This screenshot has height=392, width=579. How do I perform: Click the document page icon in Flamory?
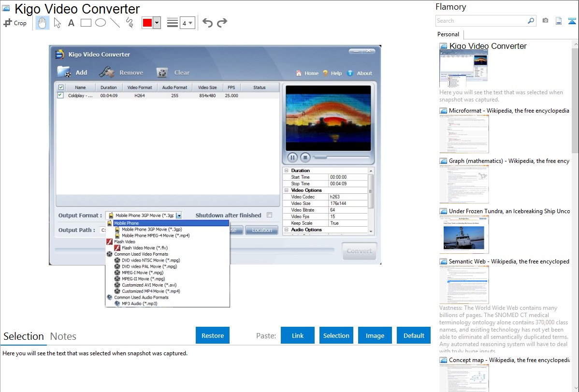(559, 21)
